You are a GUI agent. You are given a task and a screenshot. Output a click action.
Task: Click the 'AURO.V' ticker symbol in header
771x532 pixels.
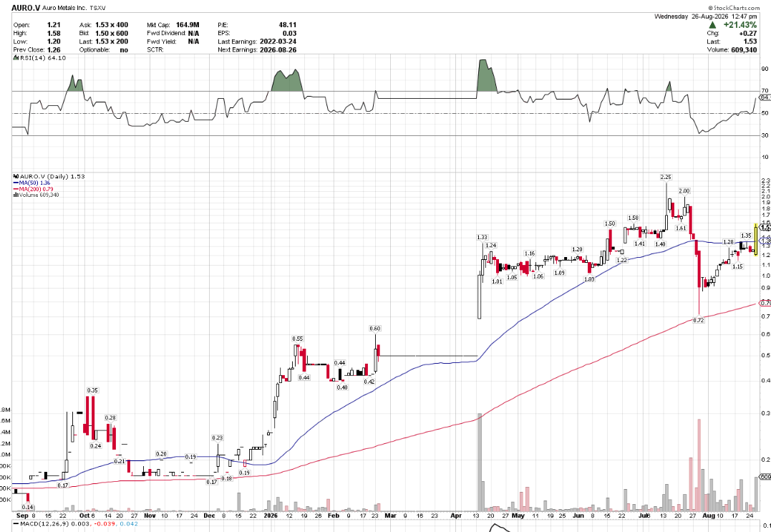25,8
